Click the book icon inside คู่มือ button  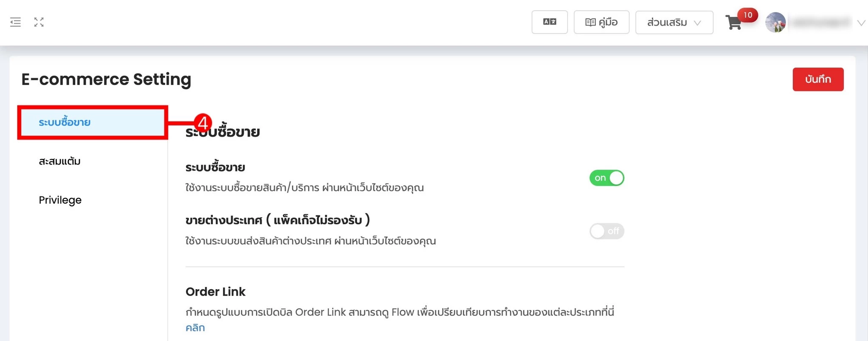click(591, 22)
